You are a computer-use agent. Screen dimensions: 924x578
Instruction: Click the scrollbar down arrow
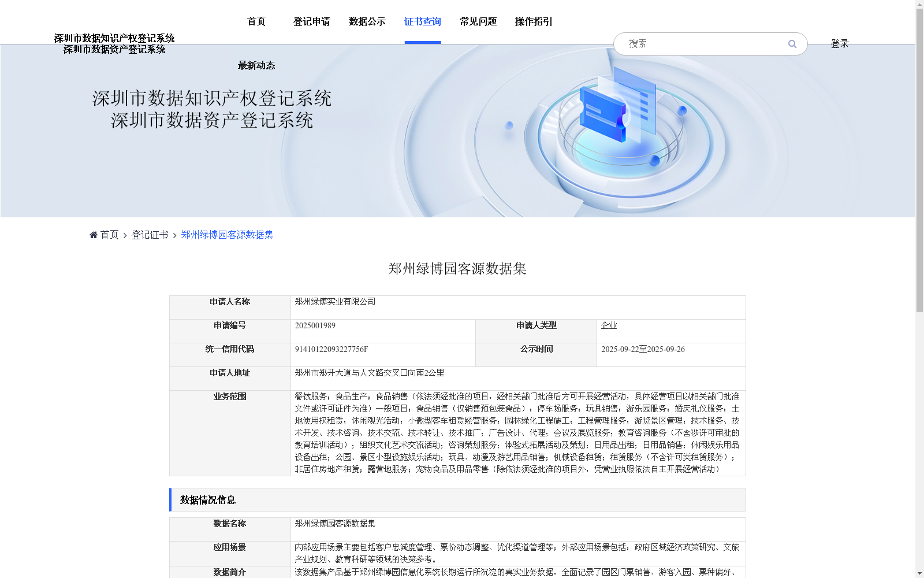pyautogui.click(x=919, y=574)
